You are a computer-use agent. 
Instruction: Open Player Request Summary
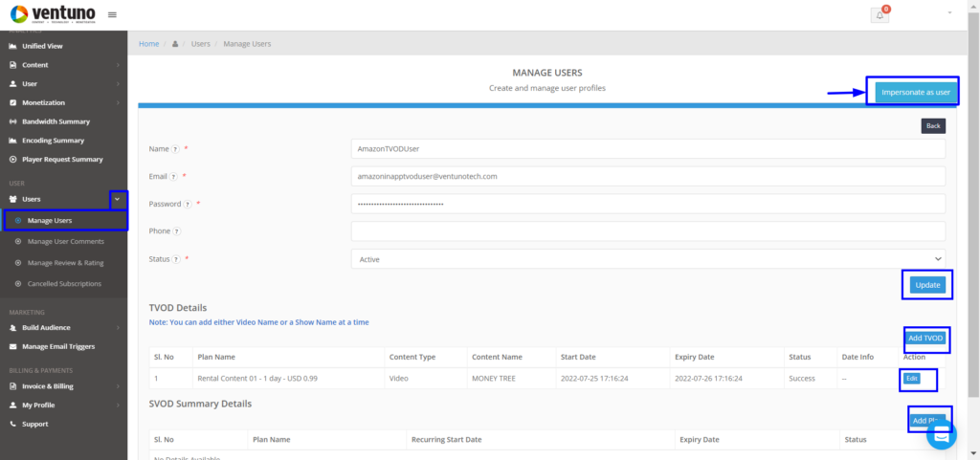coord(64,159)
